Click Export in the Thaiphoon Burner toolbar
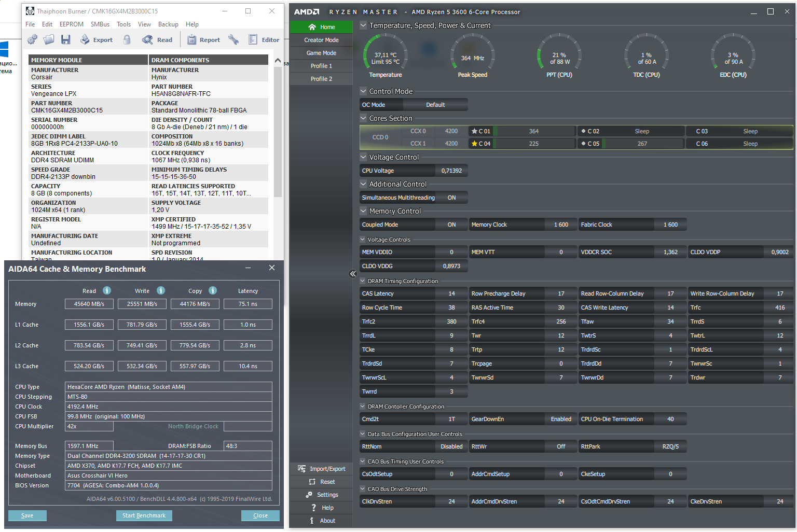797x532 pixels. [97, 39]
